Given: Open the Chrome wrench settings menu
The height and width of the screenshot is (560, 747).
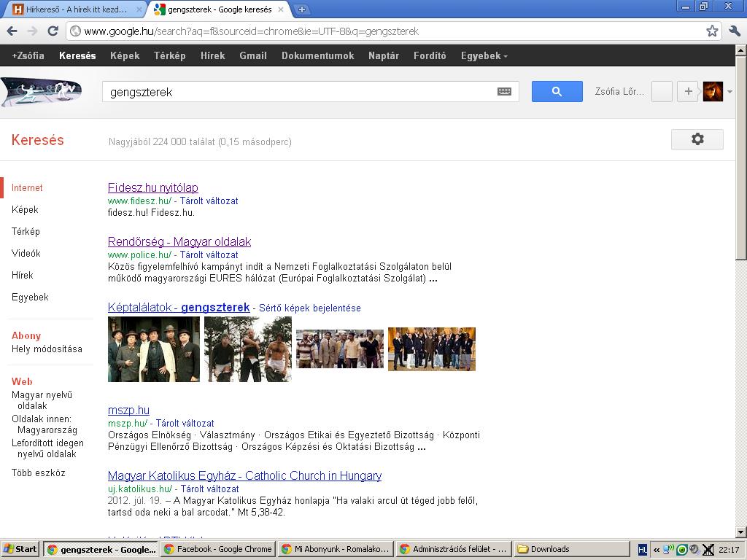Looking at the screenshot, I should (735, 31).
